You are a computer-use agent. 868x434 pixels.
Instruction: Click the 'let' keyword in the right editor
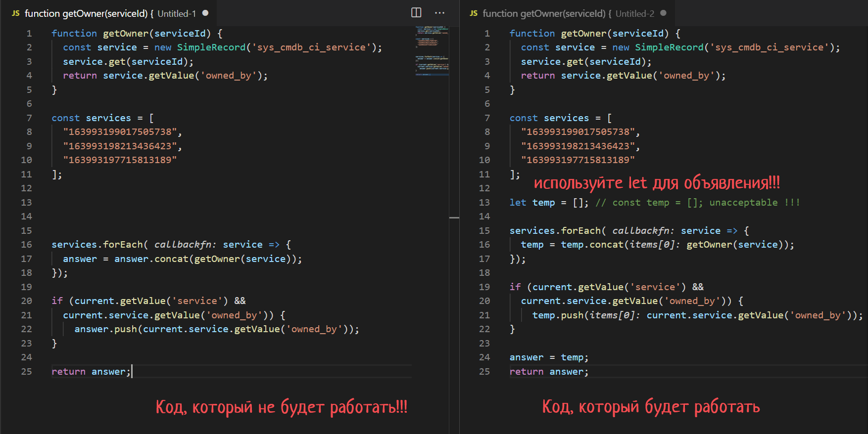click(518, 203)
